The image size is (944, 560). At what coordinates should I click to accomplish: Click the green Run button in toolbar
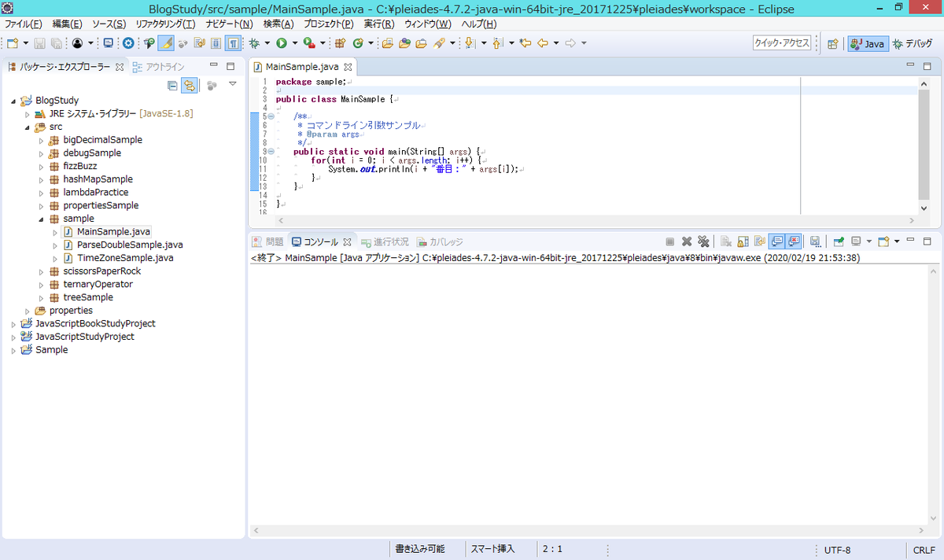tap(281, 43)
